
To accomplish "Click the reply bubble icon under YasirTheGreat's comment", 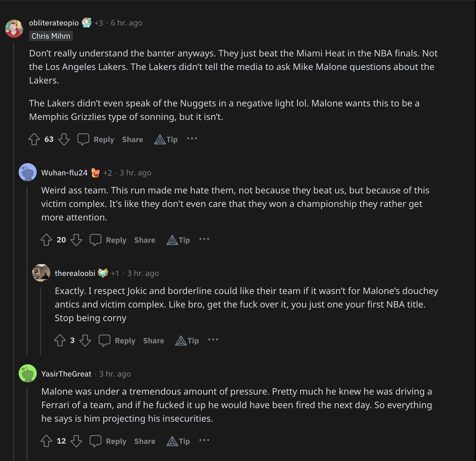I will pyautogui.click(x=95, y=441).
